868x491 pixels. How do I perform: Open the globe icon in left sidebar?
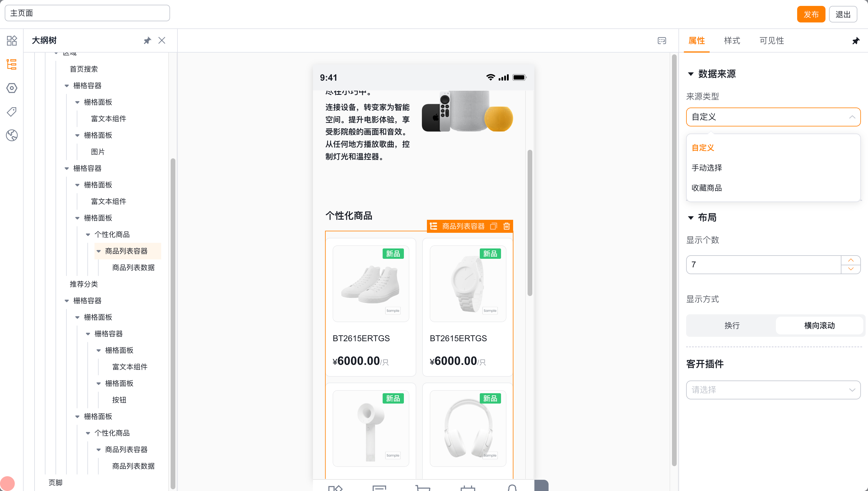[x=12, y=135]
